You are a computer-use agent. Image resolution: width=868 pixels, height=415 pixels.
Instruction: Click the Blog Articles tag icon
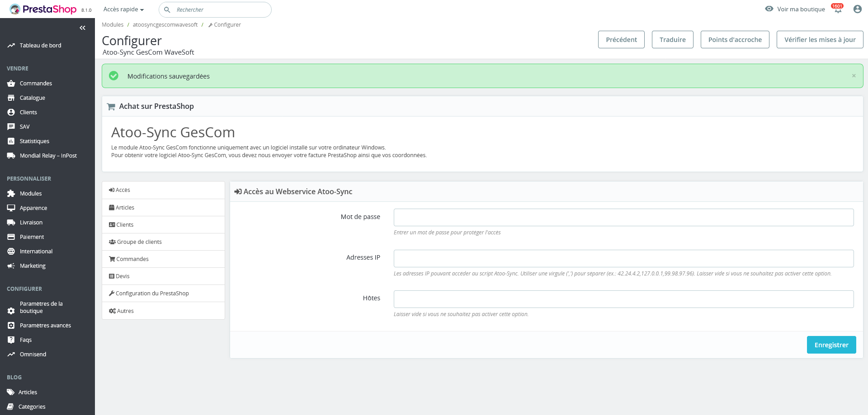(x=10, y=392)
